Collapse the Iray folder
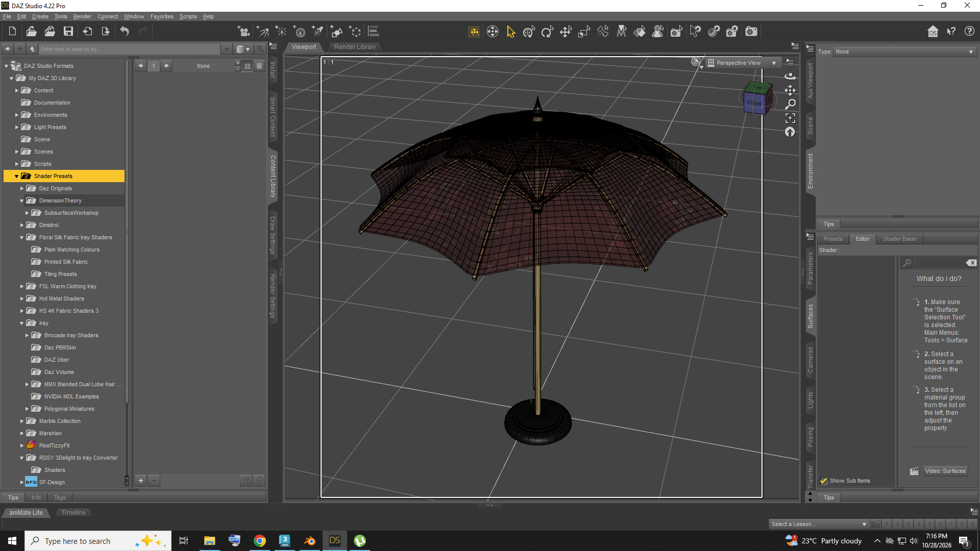The height and width of the screenshot is (551, 980). [21, 323]
